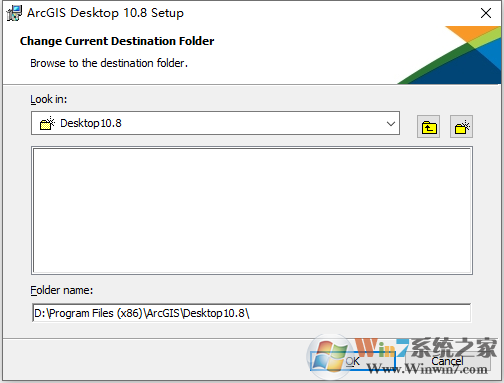Close the ArcGIS Desktop Setup dialog
Image resolution: width=504 pixels, height=383 pixels.
[486, 13]
